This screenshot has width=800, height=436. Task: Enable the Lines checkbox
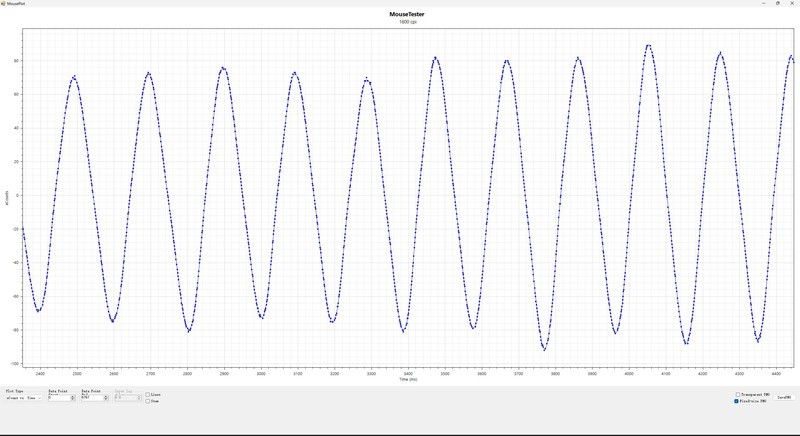[x=148, y=395]
